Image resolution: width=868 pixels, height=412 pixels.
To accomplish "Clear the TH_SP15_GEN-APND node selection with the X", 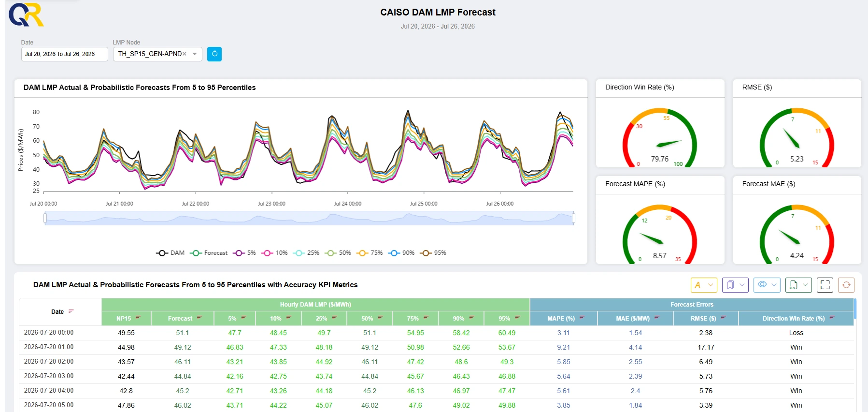I will click(185, 54).
